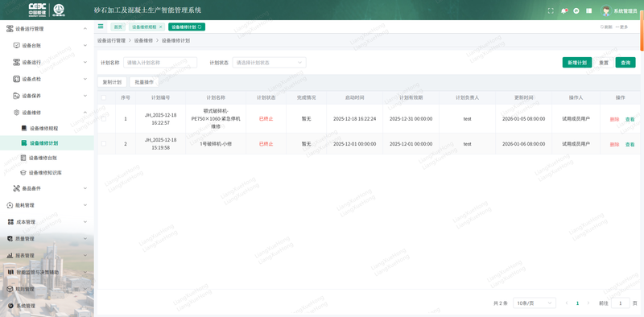Open 成本管理 sidebar icon
This screenshot has height=317, width=644.
10,222
